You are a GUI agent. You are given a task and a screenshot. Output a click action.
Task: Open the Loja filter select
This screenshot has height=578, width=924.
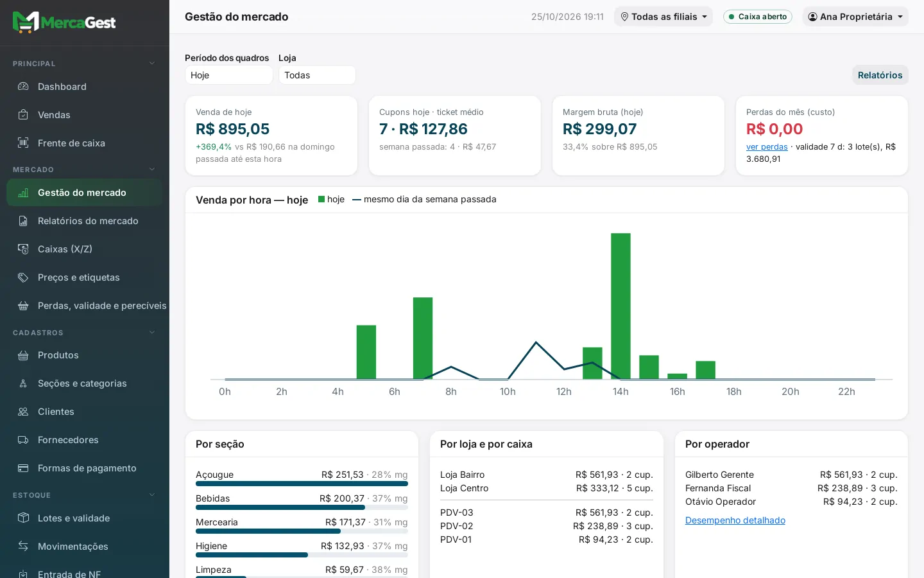(317, 75)
